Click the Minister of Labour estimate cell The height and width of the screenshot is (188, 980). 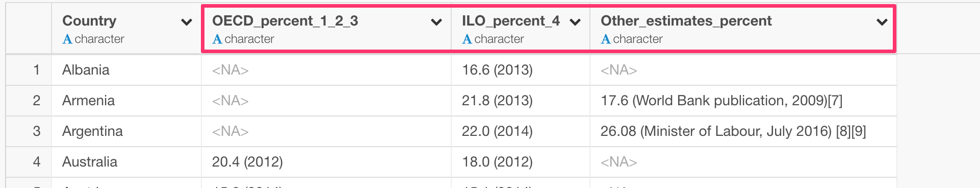[743, 131]
